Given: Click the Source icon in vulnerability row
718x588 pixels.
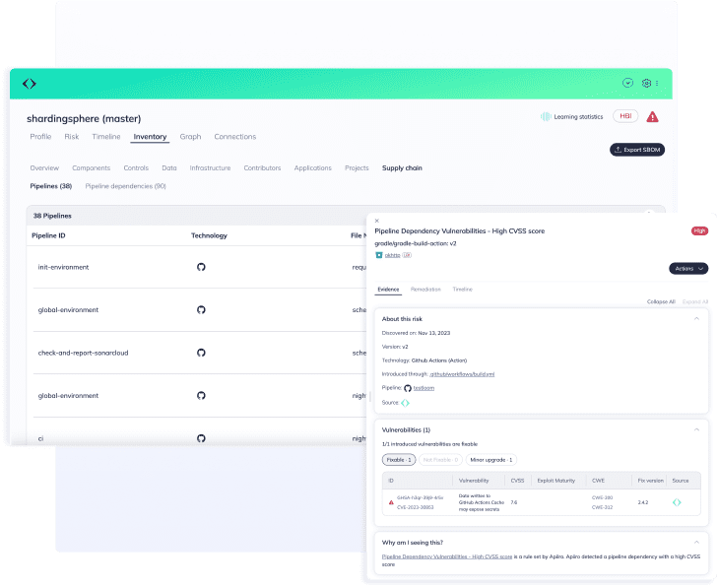Looking at the screenshot, I should (x=677, y=502).
